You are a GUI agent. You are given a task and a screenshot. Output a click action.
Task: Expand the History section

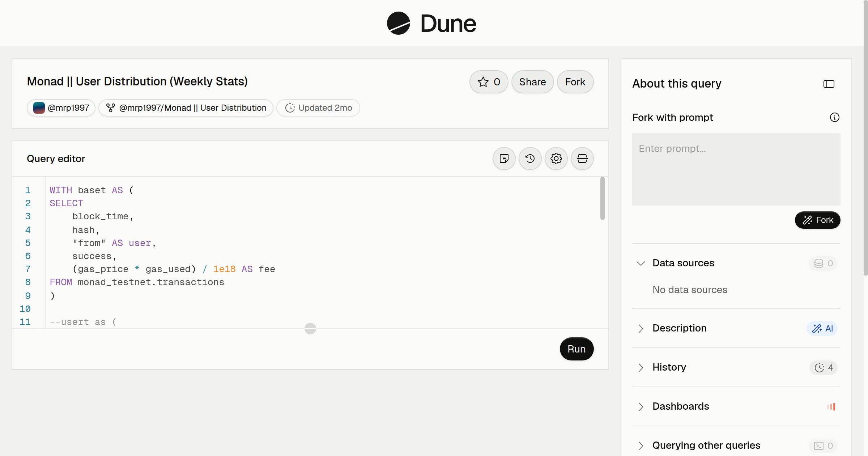click(x=641, y=367)
